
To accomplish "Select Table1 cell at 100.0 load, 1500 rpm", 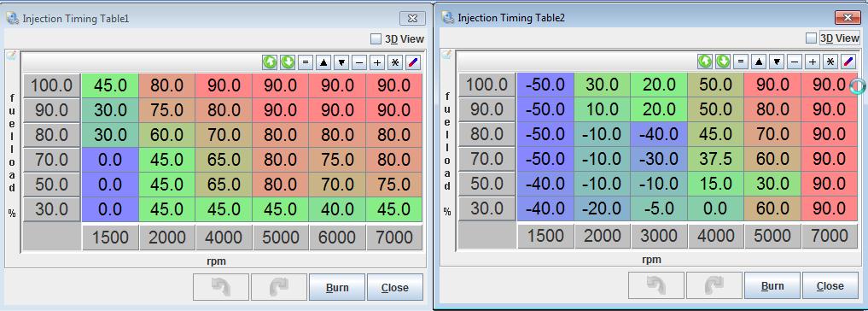I will click(110, 85).
